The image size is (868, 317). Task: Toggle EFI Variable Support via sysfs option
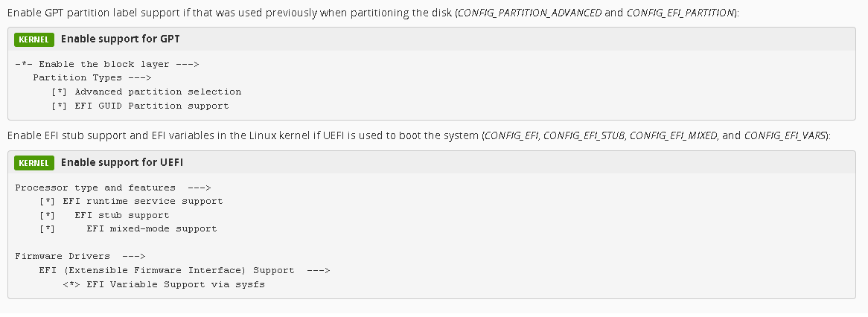point(71,284)
